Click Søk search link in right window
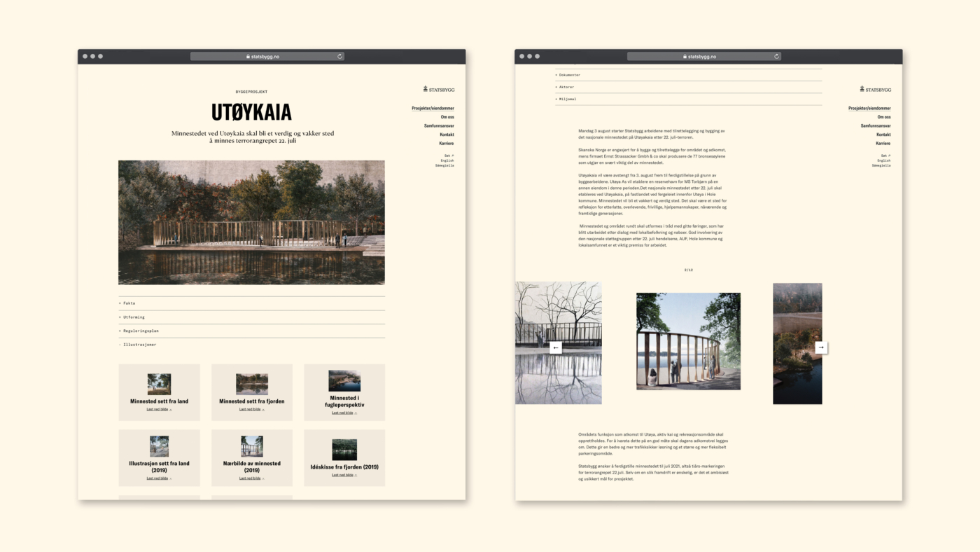The width and height of the screenshot is (980, 552). (x=885, y=156)
